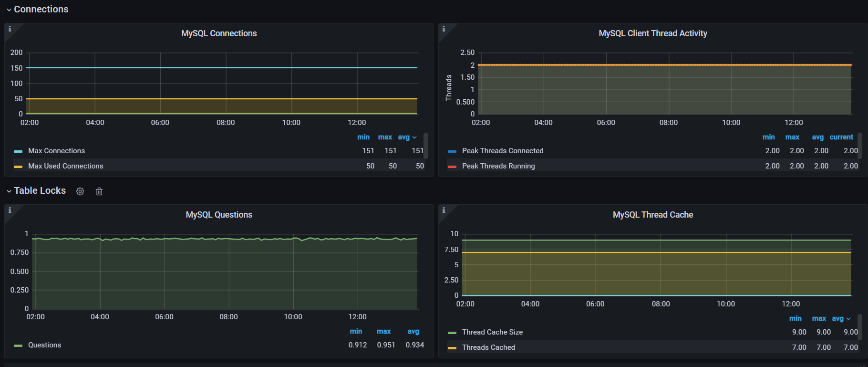This screenshot has width=868, height=367.
Task: Click Questions max value 0.951
Action: click(x=386, y=345)
